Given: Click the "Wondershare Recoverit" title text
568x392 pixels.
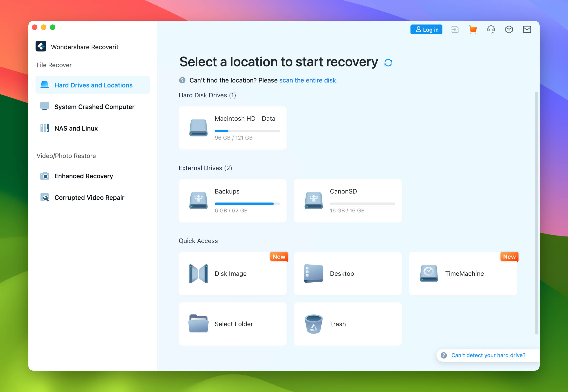Looking at the screenshot, I should pos(84,47).
